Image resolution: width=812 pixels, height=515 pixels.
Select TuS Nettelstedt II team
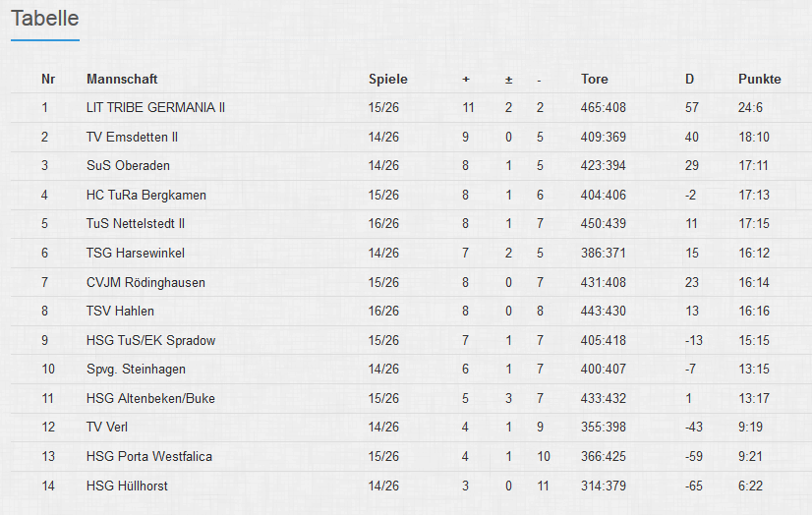pyautogui.click(x=135, y=224)
